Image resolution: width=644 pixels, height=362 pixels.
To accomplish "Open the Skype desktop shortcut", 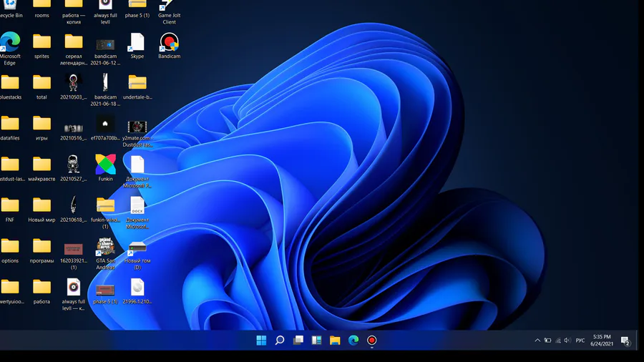I will pos(137,47).
